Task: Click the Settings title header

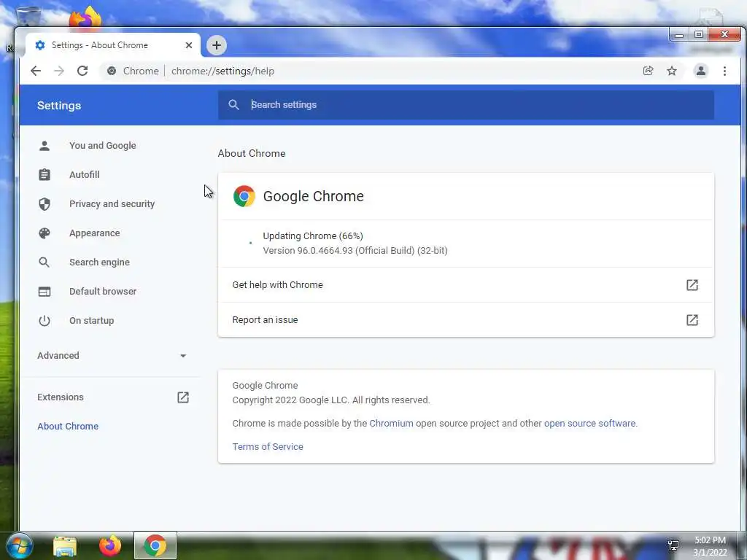Action: click(59, 105)
